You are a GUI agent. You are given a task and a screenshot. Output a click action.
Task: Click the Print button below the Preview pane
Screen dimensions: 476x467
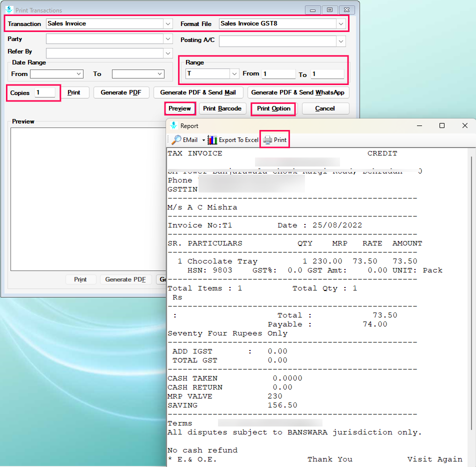pyautogui.click(x=80, y=279)
